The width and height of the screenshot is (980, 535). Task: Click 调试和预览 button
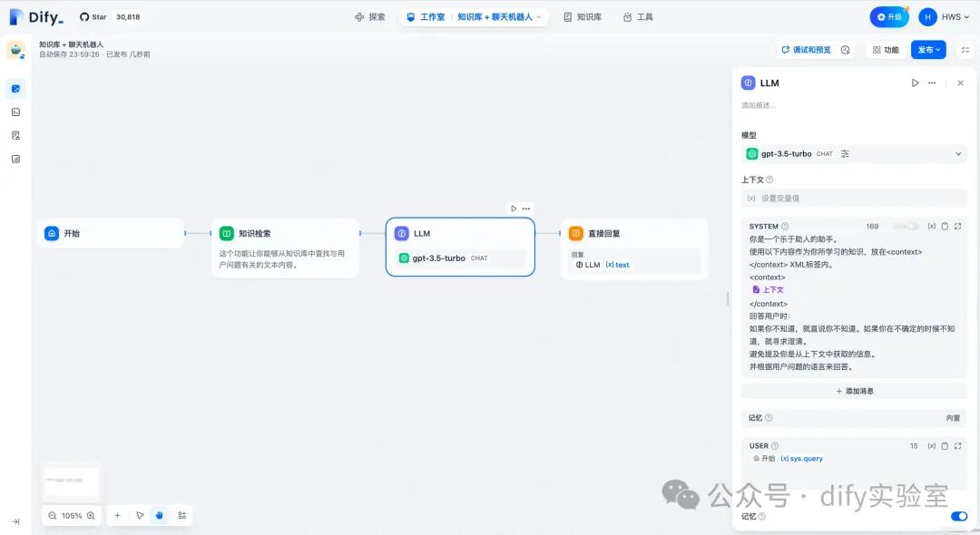click(x=806, y=50)
